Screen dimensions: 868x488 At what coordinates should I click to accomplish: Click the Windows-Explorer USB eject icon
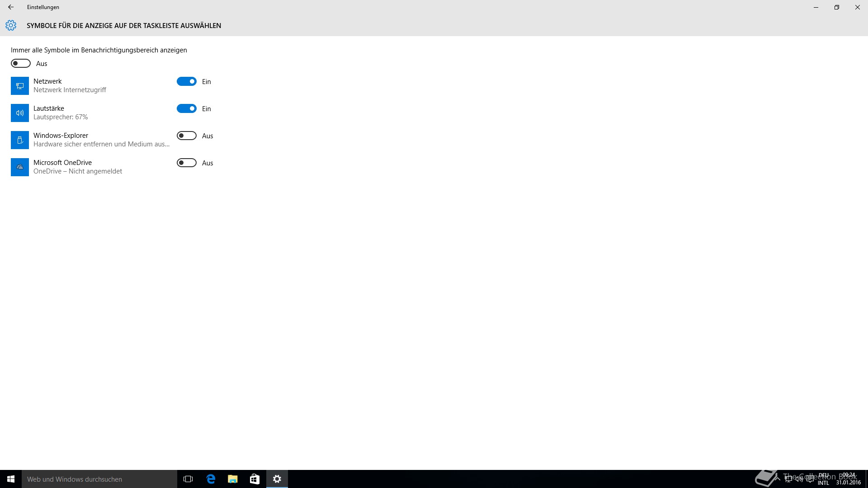click(x=20, y=140)
